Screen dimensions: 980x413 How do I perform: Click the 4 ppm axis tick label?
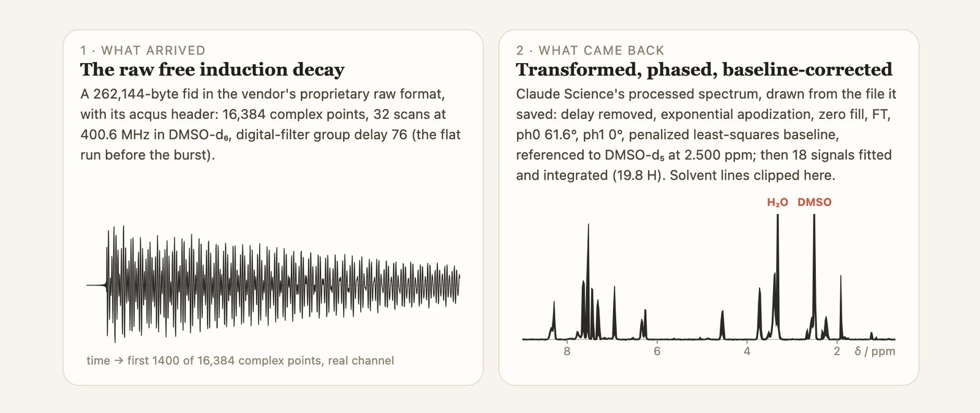[x=747, y=352]
